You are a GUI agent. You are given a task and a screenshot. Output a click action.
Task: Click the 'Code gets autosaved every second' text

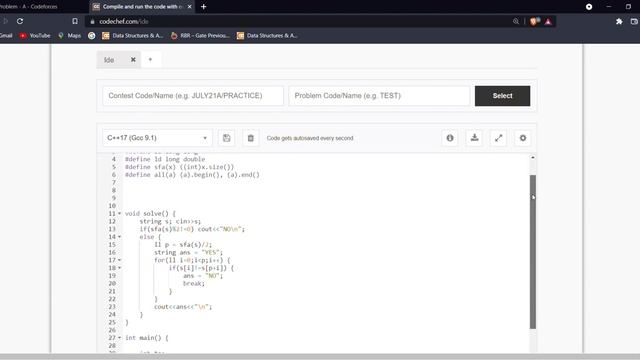click(x=310, y=138)
